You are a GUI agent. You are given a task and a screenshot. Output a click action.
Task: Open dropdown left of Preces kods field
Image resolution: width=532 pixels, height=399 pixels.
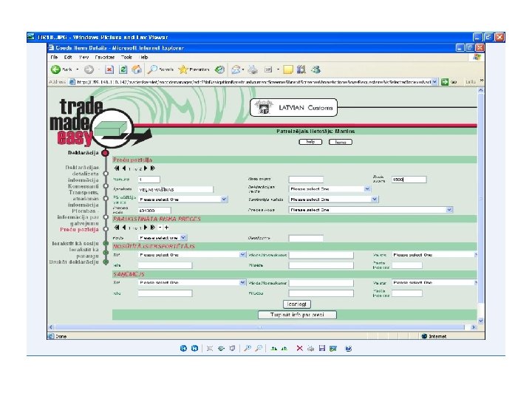pos(224,199)
